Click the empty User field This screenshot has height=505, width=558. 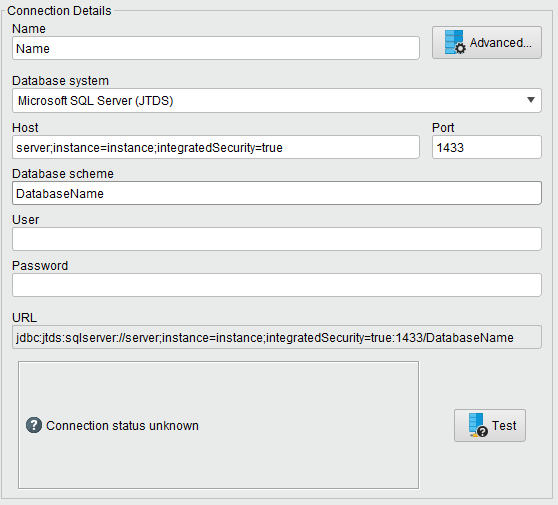[277, 239]
